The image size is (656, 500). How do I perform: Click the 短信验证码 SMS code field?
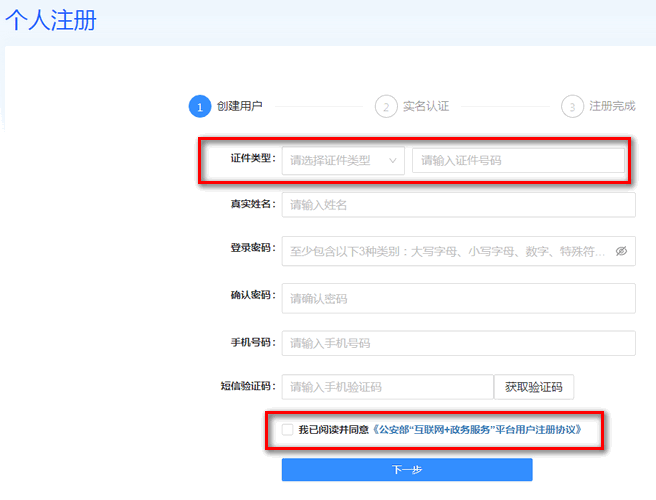[387, 387]
